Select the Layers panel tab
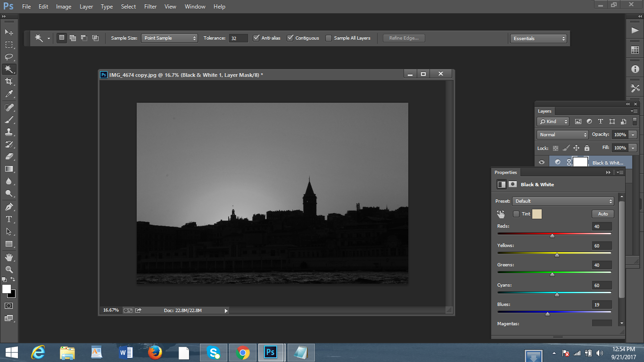Image resolution: width=644 pixels, height=362 pixels. click(545, 111)
